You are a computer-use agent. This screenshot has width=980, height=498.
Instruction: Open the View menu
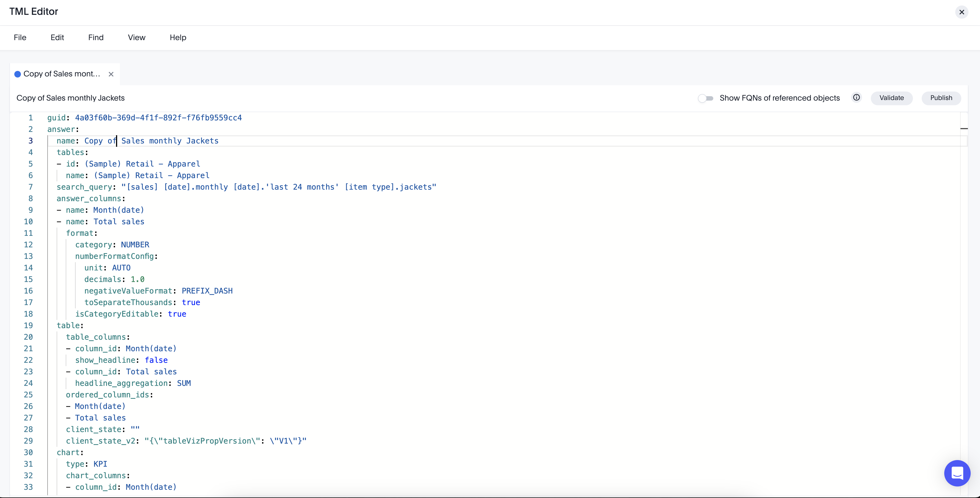click(136, 38)
